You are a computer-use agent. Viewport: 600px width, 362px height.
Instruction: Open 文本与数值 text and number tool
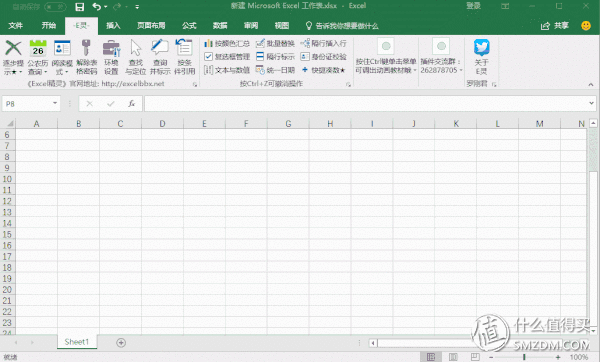[x=227, y=70]
